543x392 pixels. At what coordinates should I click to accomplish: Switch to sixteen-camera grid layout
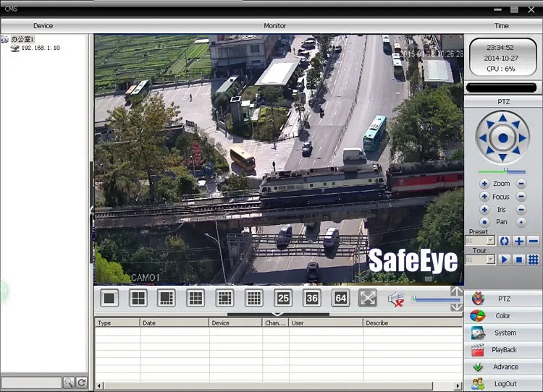point(253,298)
